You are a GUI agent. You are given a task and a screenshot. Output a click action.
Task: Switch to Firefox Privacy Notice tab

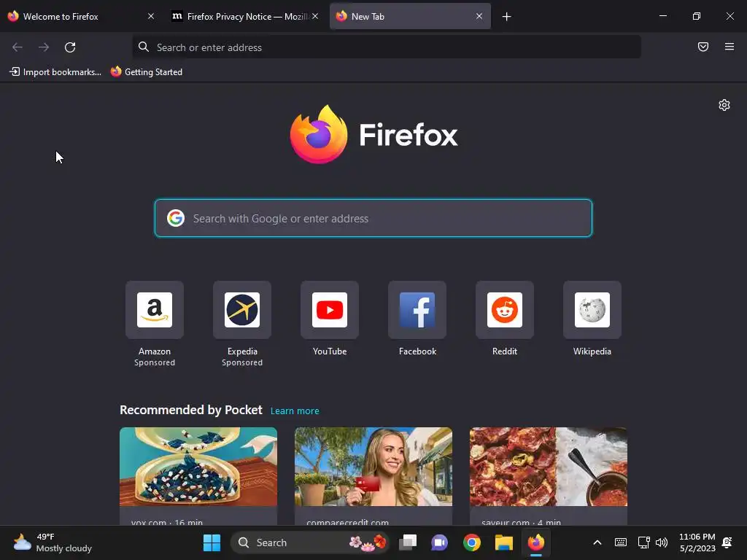(245, 16)
